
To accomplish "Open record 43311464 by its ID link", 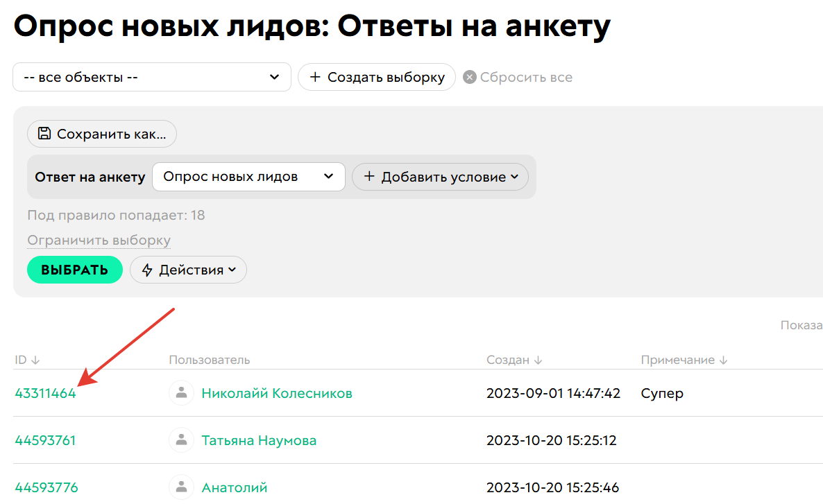I will pyautogui.click(x=45, y=393).
